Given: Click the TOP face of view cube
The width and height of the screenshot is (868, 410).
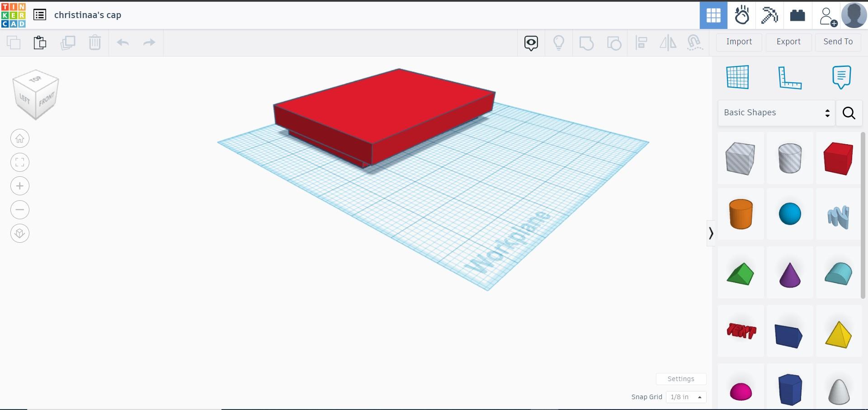Looking at the screenshot, I should [36, 79].
